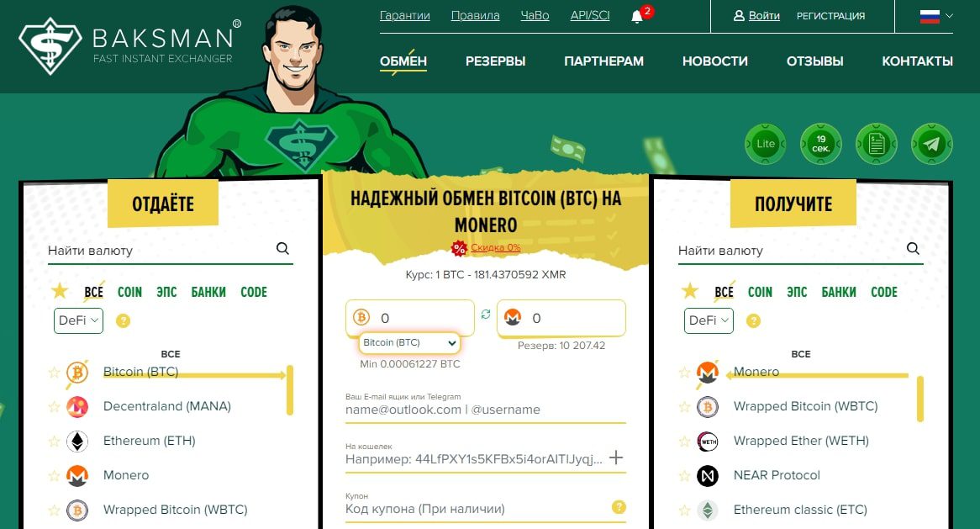
Task: Click the Войти login link
Action: pyautogui.click(x=757, y=16)
